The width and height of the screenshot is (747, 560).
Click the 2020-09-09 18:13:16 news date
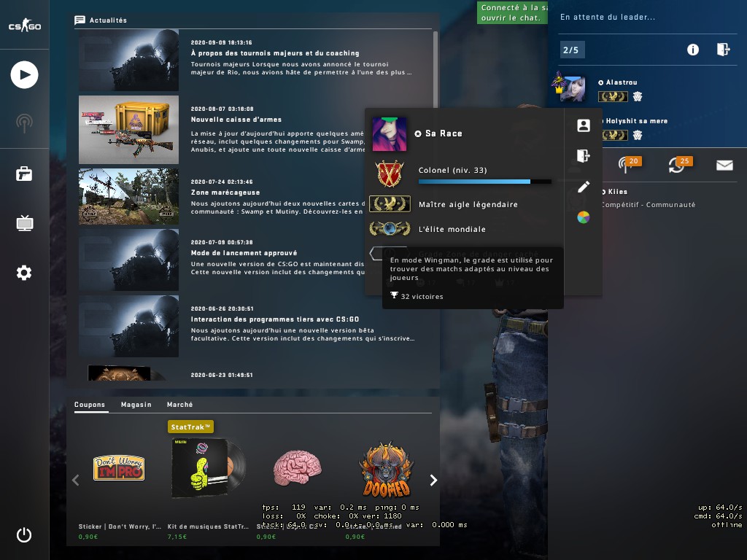pyautogui.click(x=222, y=42)
